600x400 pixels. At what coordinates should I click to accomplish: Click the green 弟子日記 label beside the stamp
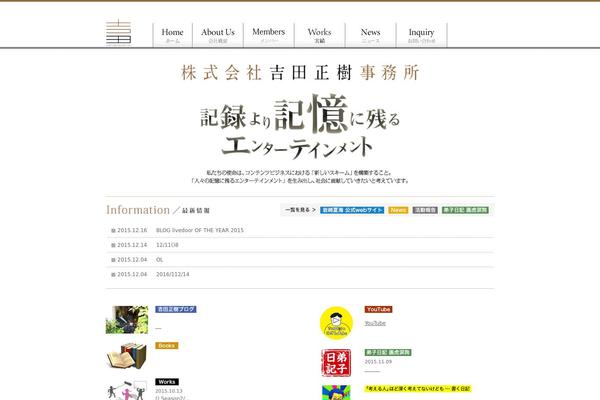click(388, 352)
